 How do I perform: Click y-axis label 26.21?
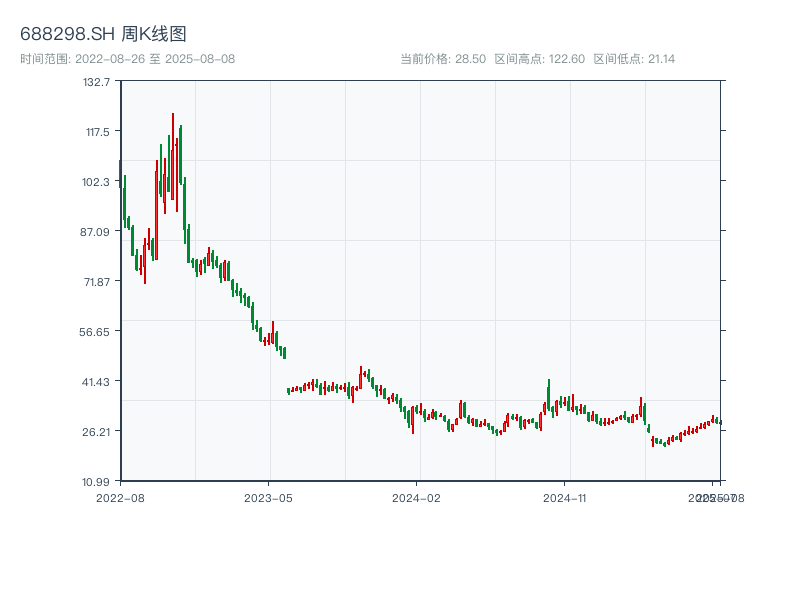point(96,432)
